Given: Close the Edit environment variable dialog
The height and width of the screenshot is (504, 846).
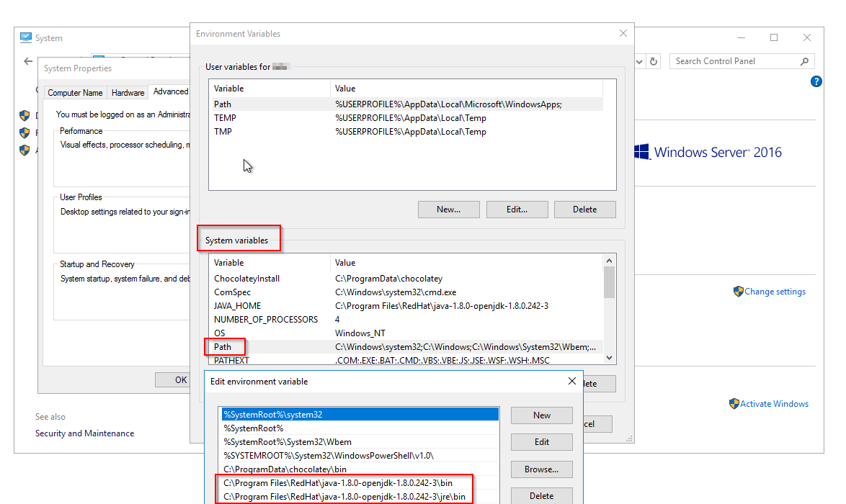Looking at the screenshot, I should (x=572, y=381).
